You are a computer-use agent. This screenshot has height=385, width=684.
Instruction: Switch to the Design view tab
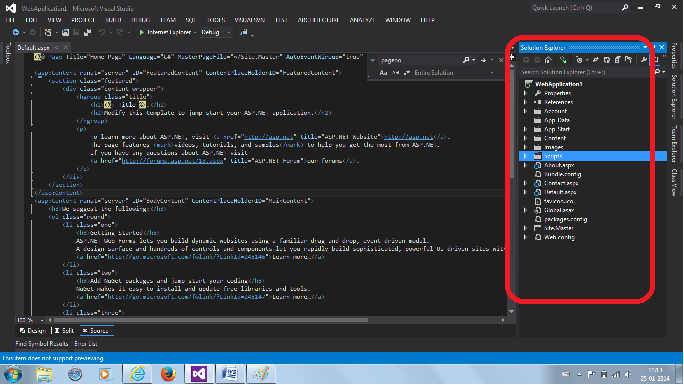point(33,331)
